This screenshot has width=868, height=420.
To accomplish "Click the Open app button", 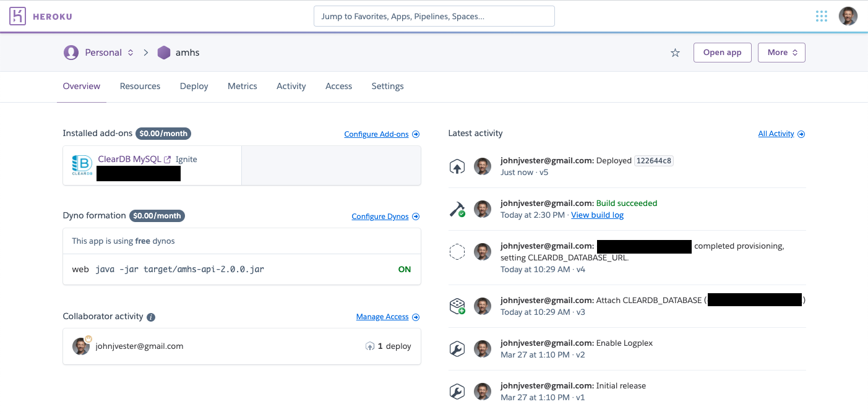I will (x=722, y=53).
